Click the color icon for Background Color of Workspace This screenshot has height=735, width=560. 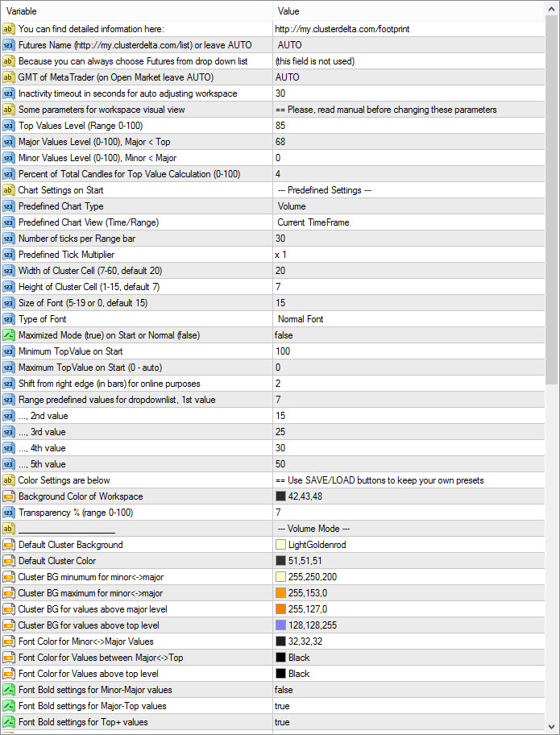point(9,496)
